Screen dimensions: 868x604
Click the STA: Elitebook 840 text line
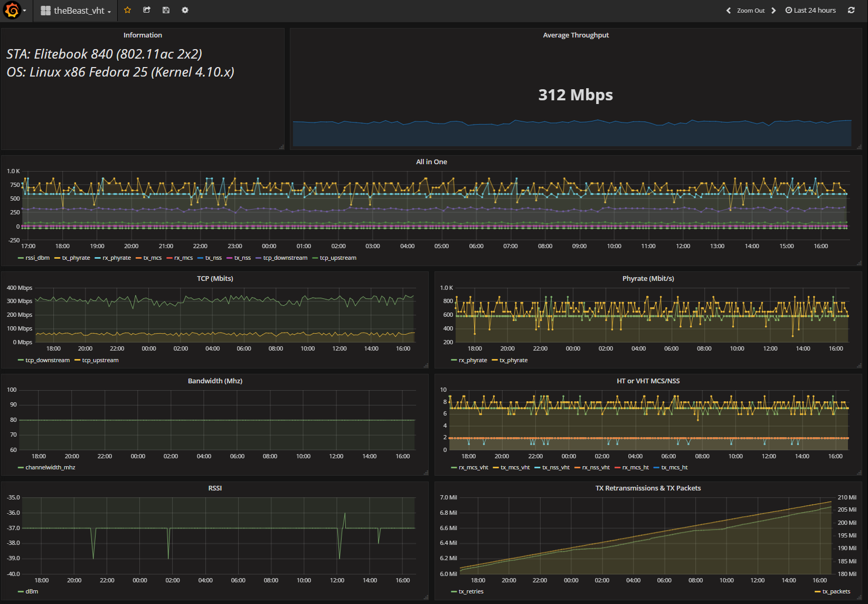point(104,54)
